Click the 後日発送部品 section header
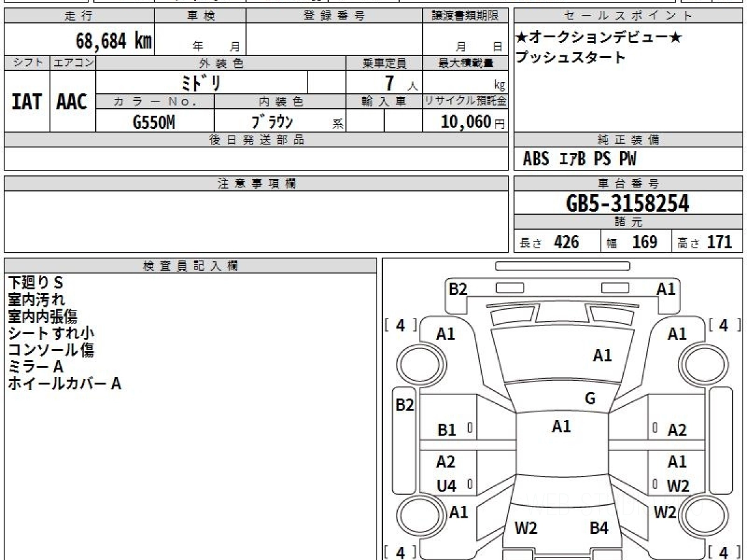The width and height of the screenshot is (747, 560). [x=256, y=140]
